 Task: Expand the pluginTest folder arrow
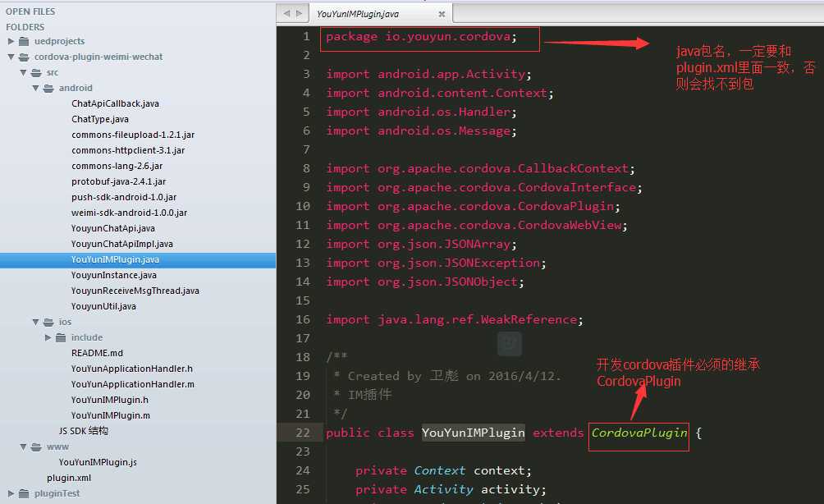[11, 493]
